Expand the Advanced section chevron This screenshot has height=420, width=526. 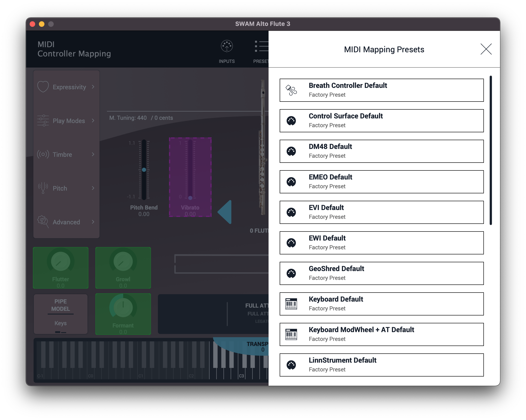(x=93, y=222)
